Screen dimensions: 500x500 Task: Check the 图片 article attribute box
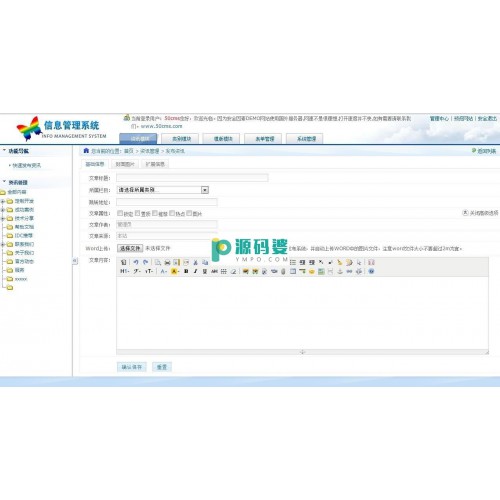(189, 213)
